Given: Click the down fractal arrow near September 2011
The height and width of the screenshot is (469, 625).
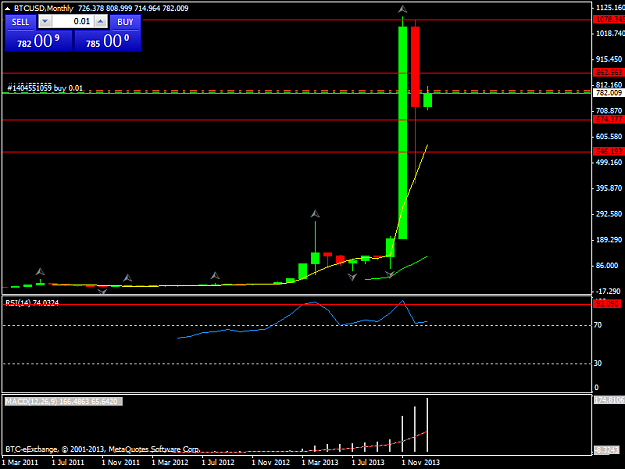Looking at the screenshot, I should [x=102, y=292].
